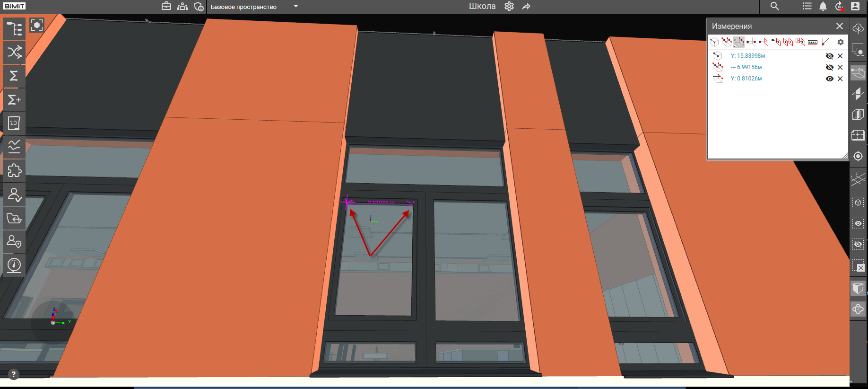Viewport: 868px width, 389px height.
Task: Open the search magnifier in top bar
Action: (x=774, y=6)
